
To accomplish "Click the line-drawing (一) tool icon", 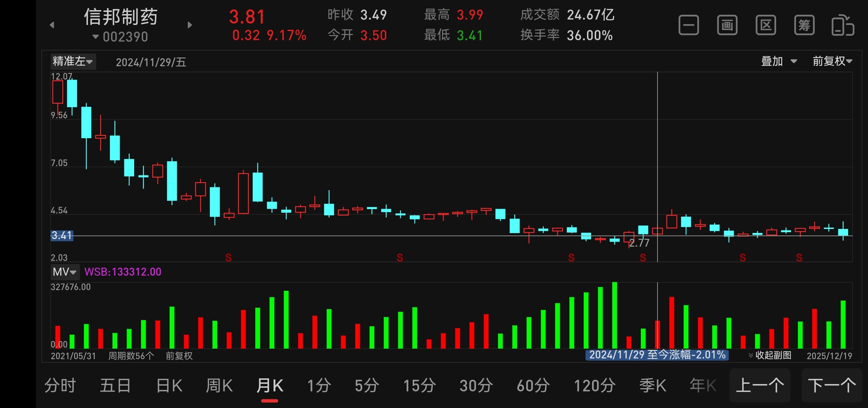I will [x=688, y=25].
